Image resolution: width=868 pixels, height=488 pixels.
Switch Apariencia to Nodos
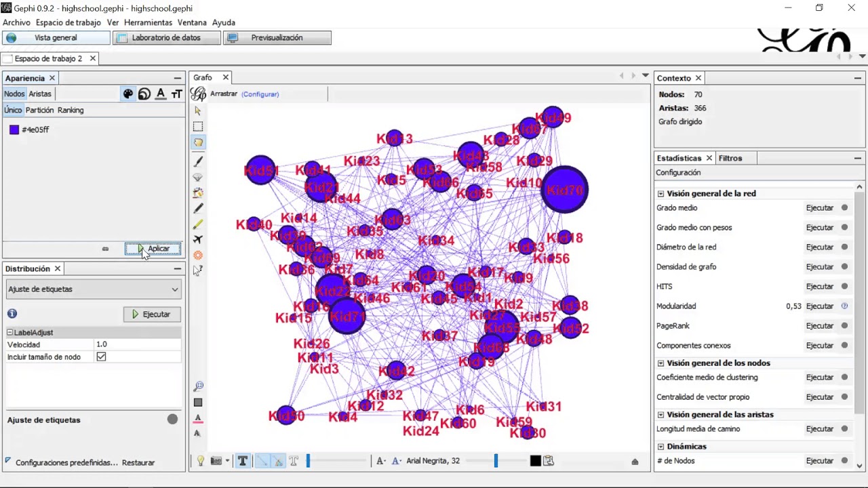tap(14, 94)
